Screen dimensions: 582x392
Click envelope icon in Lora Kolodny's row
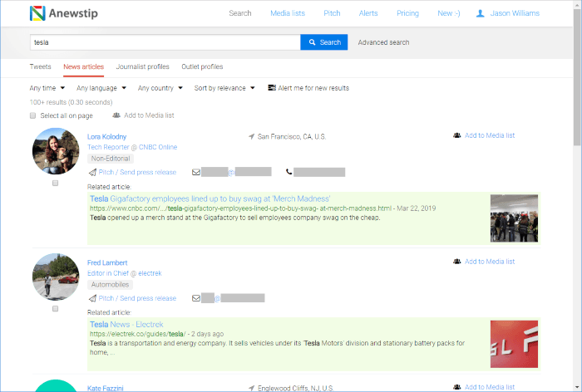click(x=196, y=172)
